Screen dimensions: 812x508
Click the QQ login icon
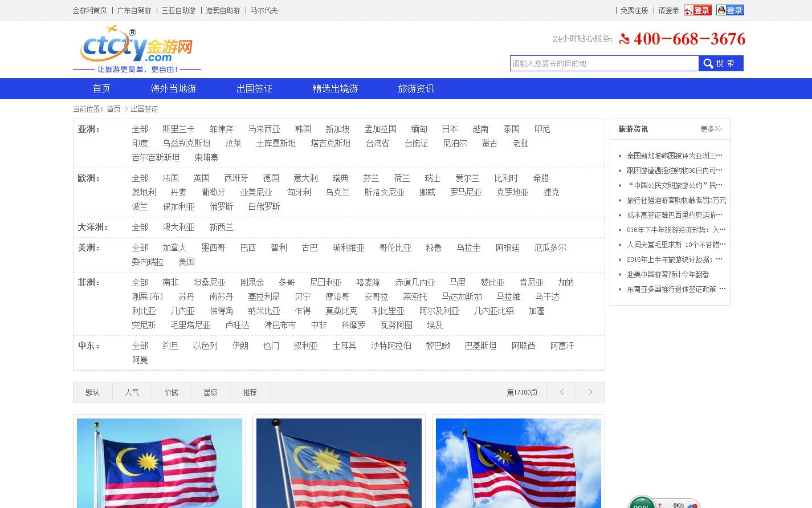(x=730, y=10)
